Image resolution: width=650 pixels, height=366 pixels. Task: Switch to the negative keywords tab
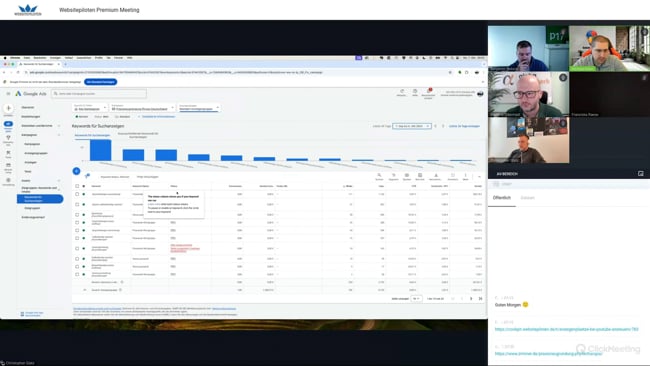(138, 135)
